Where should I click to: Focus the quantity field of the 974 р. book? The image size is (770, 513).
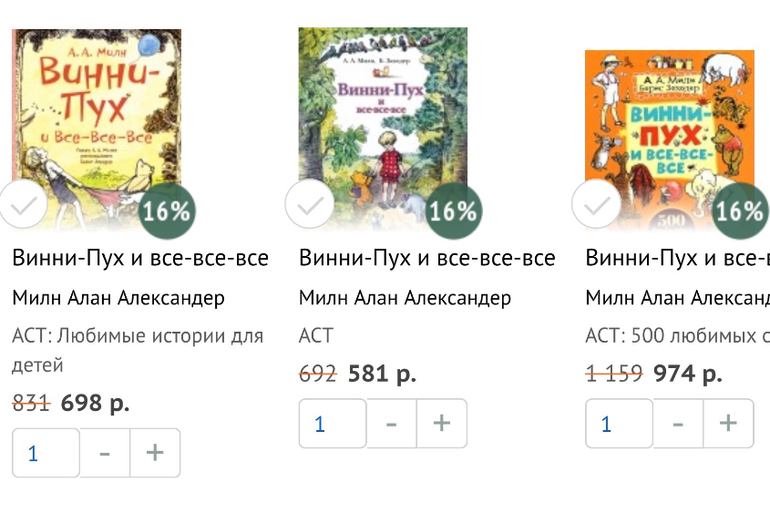click(x=618, y=423)
